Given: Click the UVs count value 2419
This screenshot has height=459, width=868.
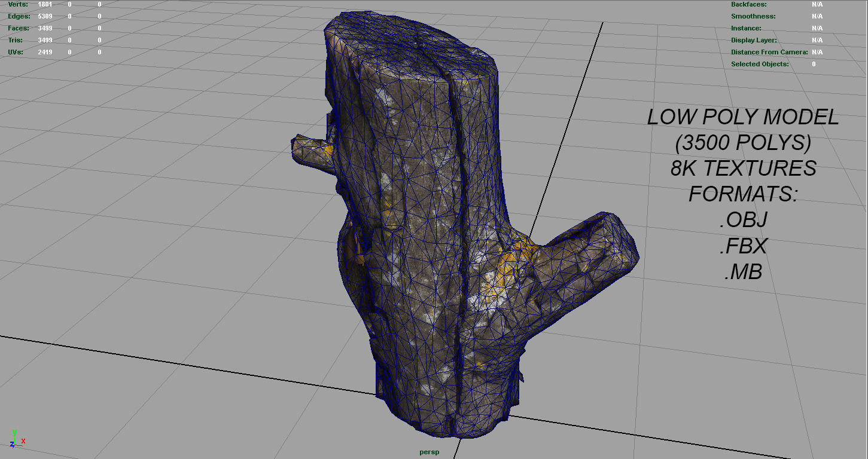Looking at the screenshot, I should tap(45, 52).
